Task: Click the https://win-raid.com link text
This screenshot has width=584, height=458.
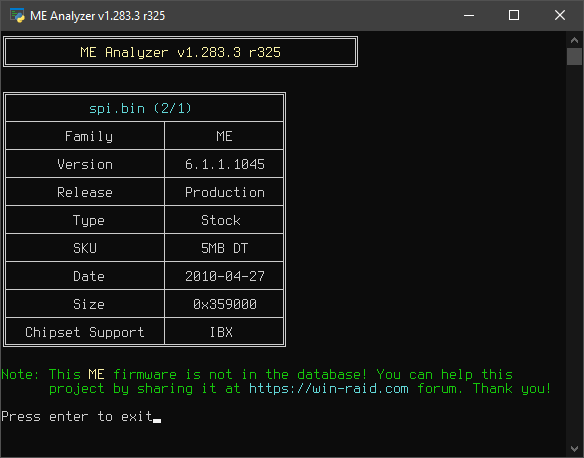Action: [328, 389]
